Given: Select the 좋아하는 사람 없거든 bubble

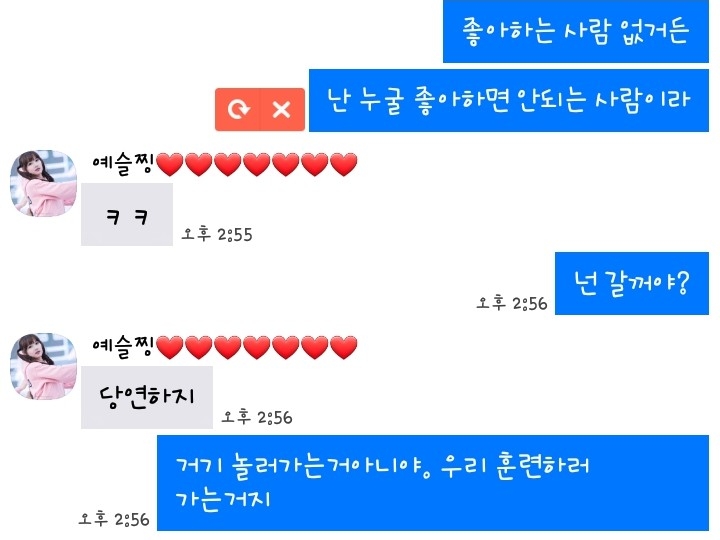Looking at the screenshot, I should point(576,31).
